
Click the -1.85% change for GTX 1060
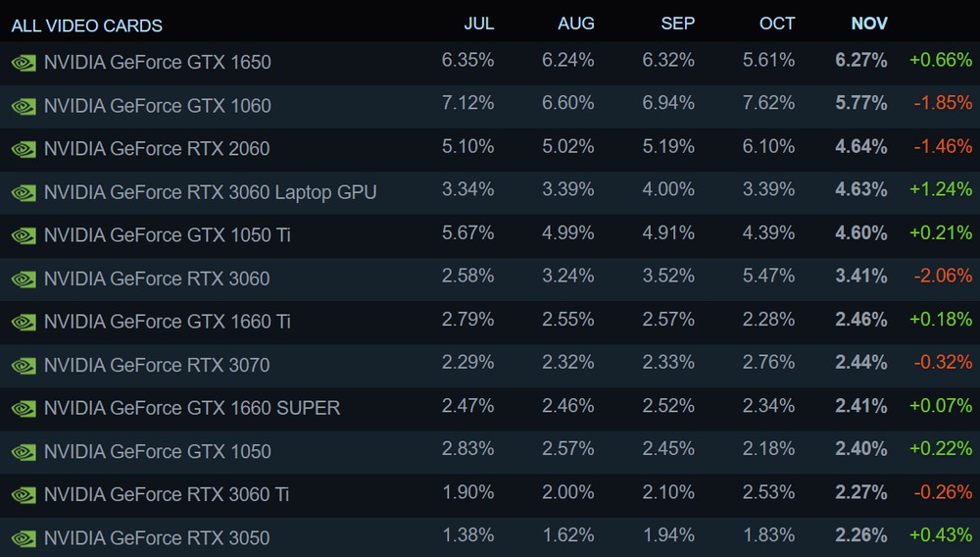tap(941, 104)
